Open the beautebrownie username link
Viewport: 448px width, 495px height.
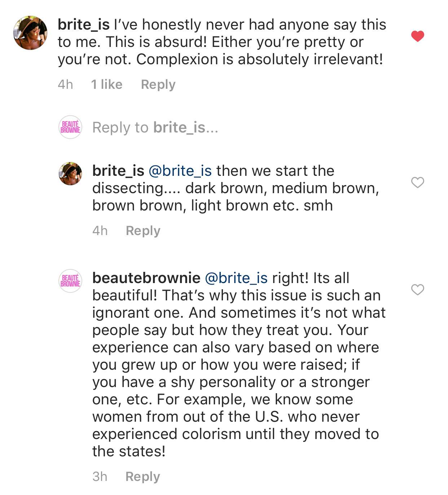[146, 278]
